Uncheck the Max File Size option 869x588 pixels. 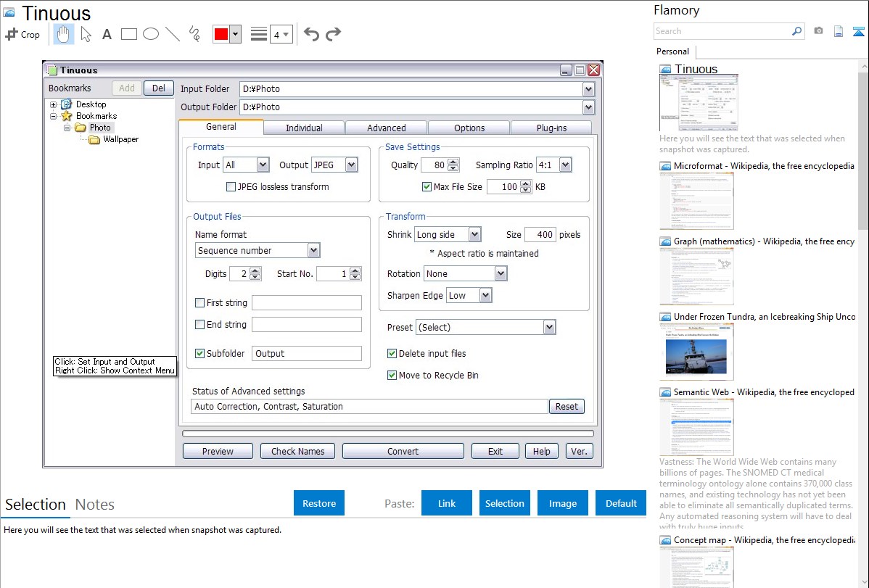tap(427, 187)
